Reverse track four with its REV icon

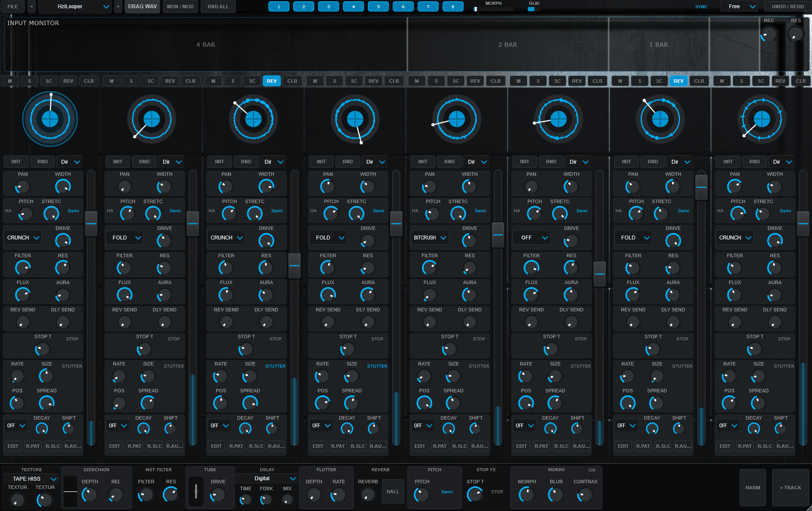(x=373, y=81)
